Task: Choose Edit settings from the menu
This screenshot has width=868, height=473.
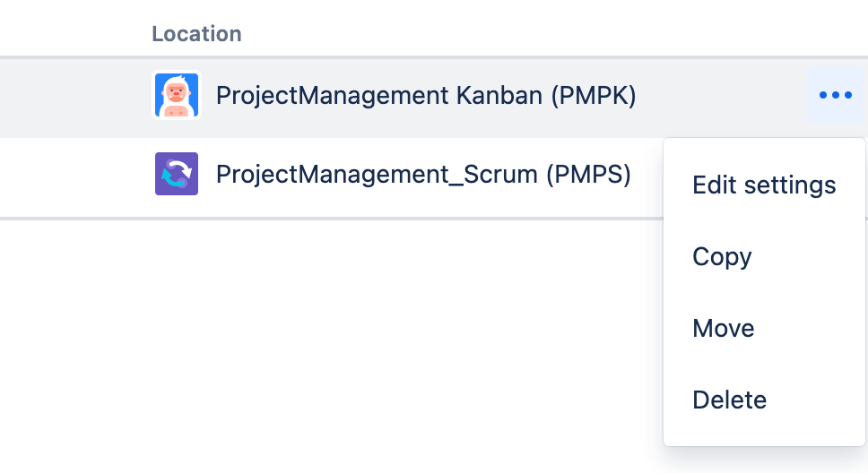Action: click(x=764, y=185)
